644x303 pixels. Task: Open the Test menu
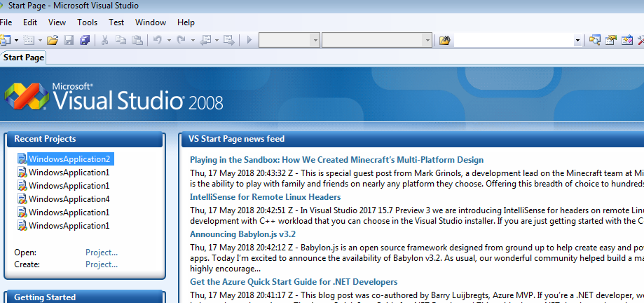click(x=116, y=22)
